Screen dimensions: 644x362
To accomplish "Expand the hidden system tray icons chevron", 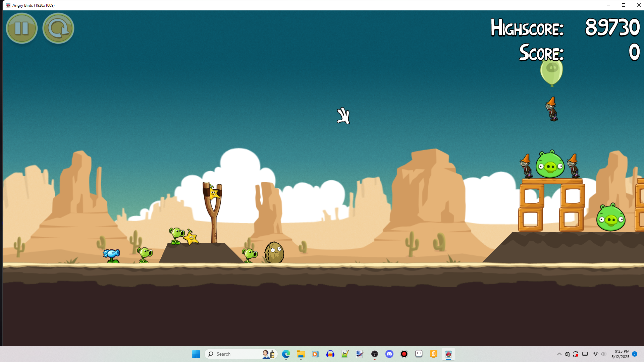I will [x=559, y=354].
